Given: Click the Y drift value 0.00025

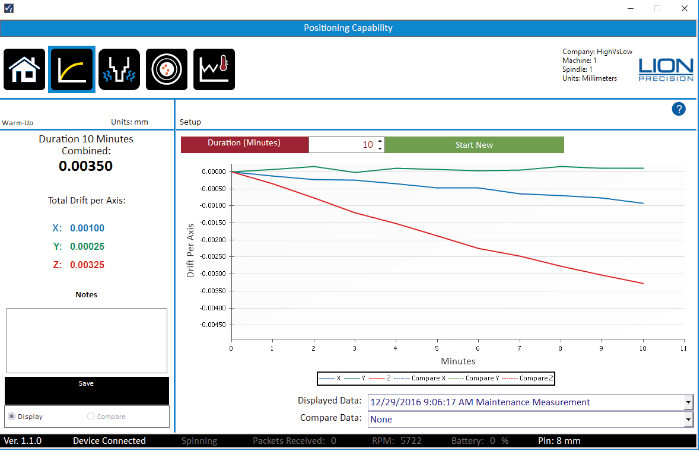Looking at the screenshot, I should 87,246.
